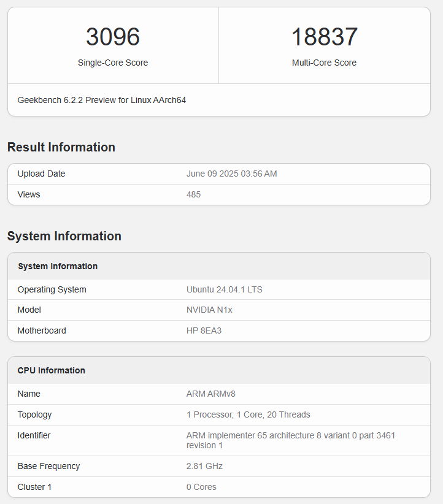
Task: Click the Geekbench 6.2.2 Preview version text
Action: 102,100
